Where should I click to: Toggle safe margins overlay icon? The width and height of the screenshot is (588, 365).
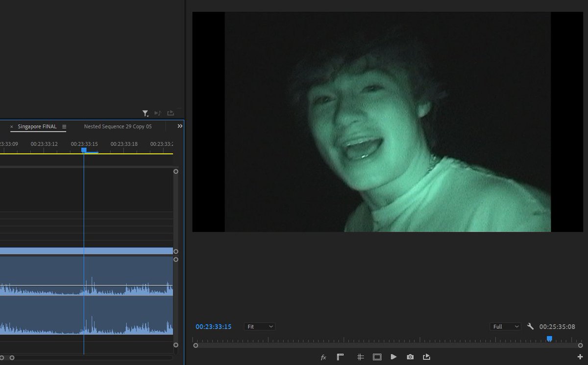tap(377, 357)
